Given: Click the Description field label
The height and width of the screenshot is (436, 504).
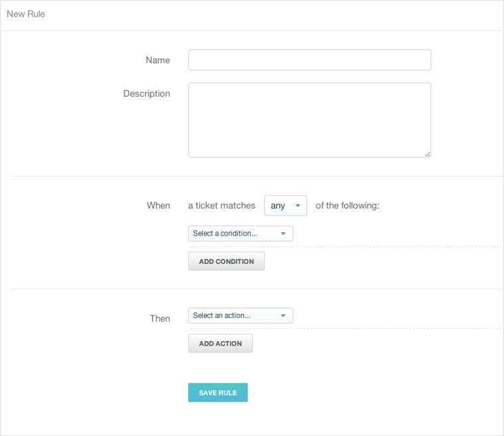Looking at the screenshot, I should 147,94.
